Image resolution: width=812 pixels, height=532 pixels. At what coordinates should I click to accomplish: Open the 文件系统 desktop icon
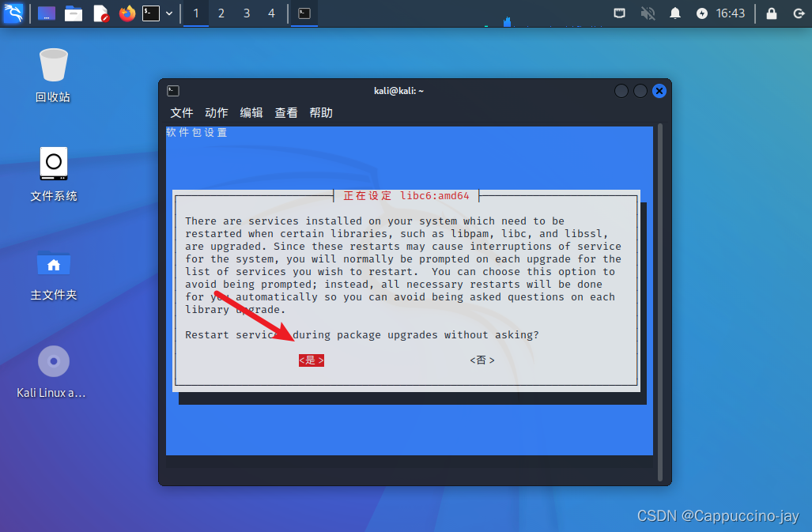[53, 175]
